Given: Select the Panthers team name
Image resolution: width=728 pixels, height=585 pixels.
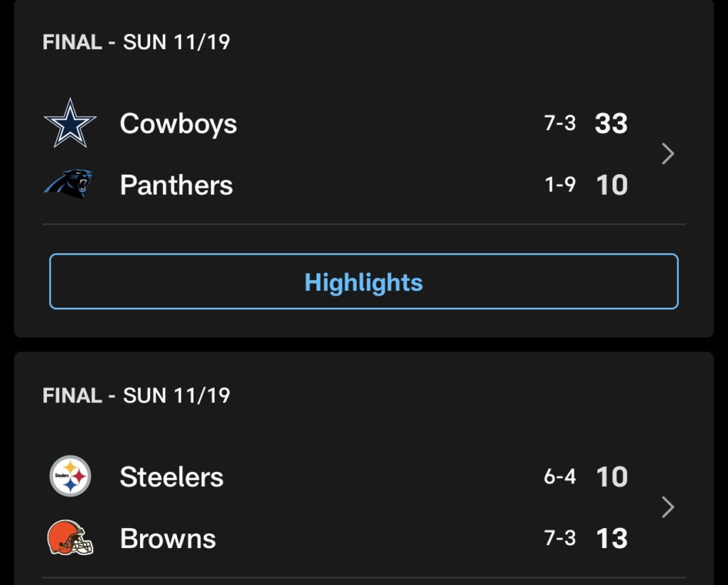Looking at the screenshot, I should coord(176,185).
